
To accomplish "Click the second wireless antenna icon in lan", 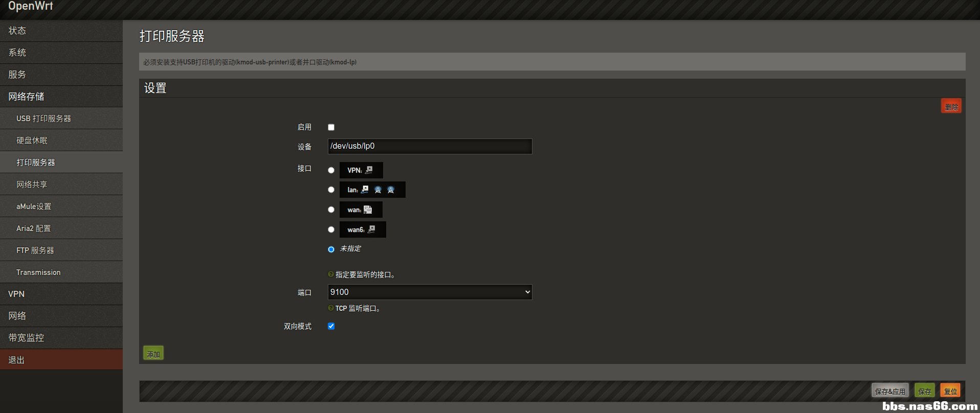I will pos(391,190).
